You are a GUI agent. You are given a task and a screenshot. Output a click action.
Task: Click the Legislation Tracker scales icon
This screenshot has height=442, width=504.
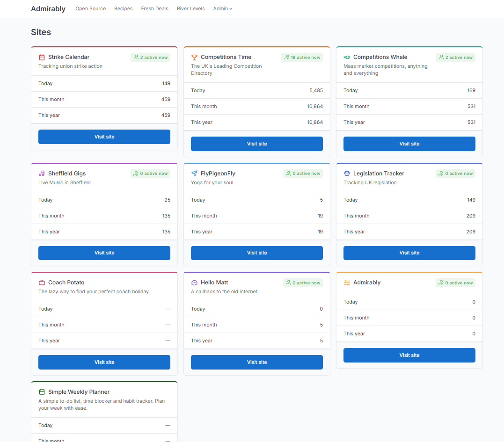click(347, 174)
